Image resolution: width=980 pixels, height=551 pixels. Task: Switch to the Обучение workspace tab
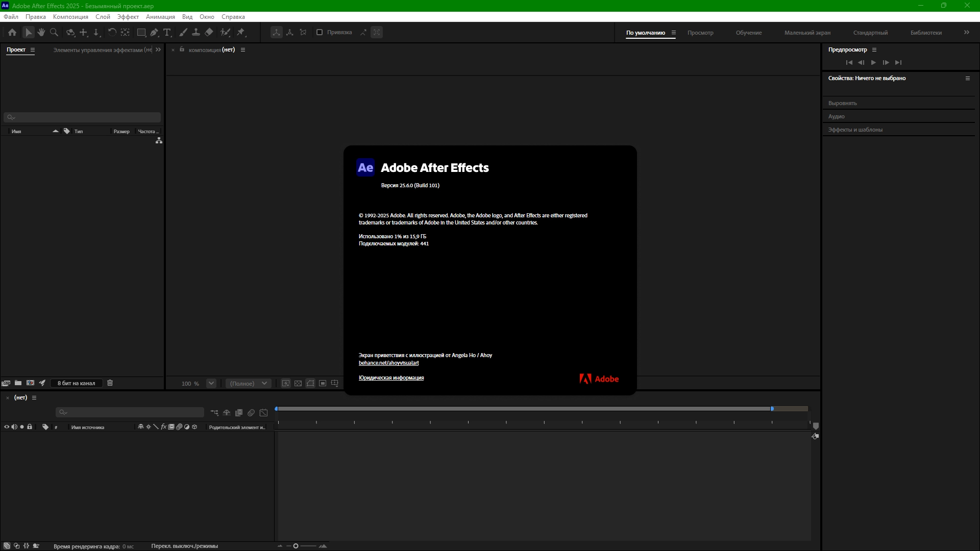pos(748,33)
